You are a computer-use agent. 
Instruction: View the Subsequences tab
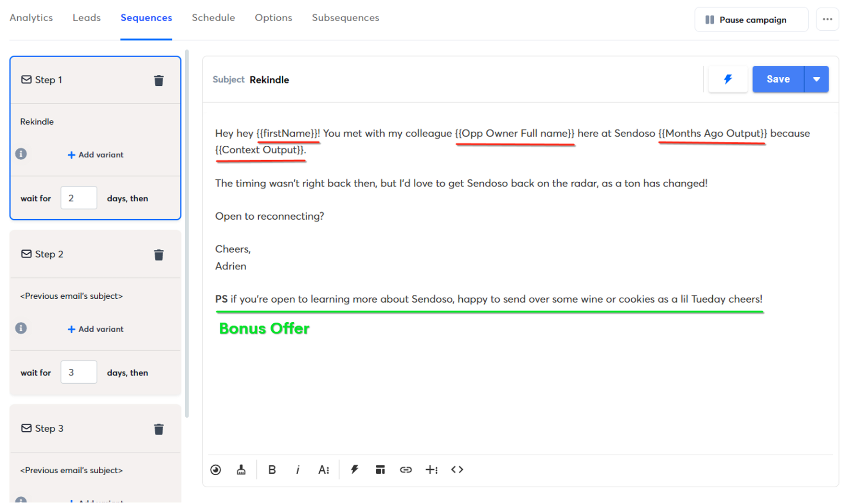click(x=346, y=18)
